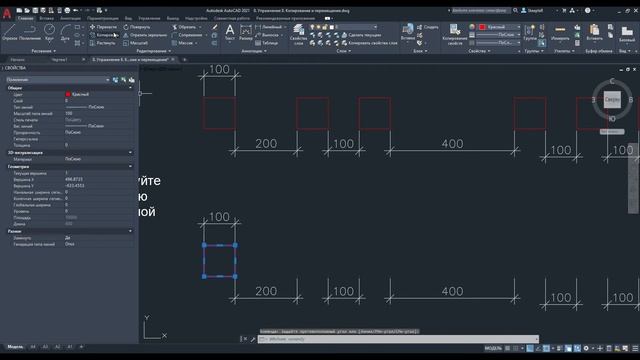Viewport: 640px width, 360px height.
Task: Click the Move (Перенести) tool
Action: pos(103,27)
